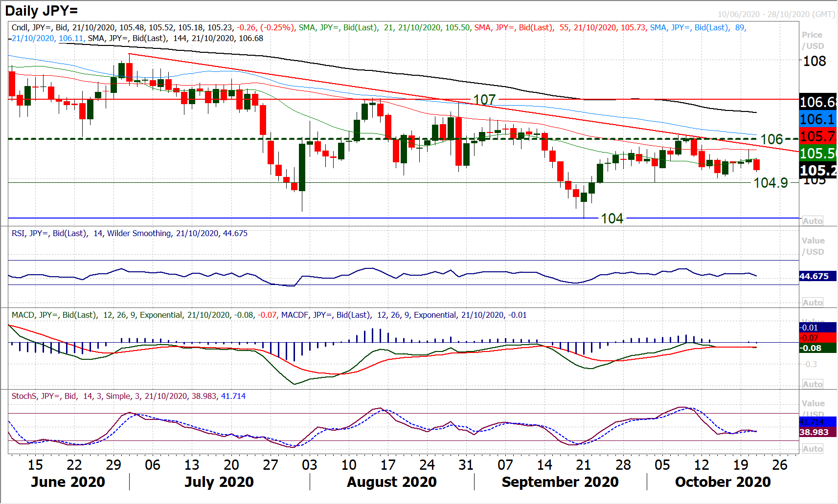Select the date range text at top right
This screenshot has height=504, width=838.
point(776,14)
